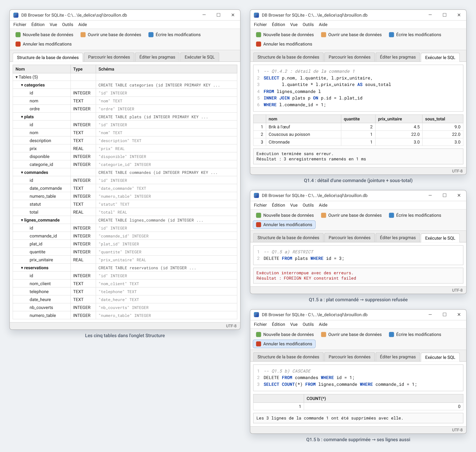Click blue write changes icon in CASCADE window
This screenshot has height=452, width=476.
tap(391, 334)
